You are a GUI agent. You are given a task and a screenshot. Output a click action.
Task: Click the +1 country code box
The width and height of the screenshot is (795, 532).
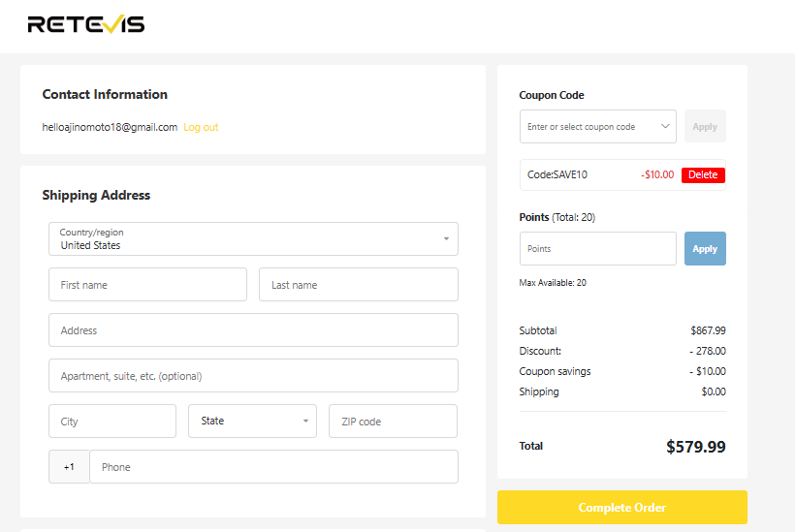[x=69, y=467]
